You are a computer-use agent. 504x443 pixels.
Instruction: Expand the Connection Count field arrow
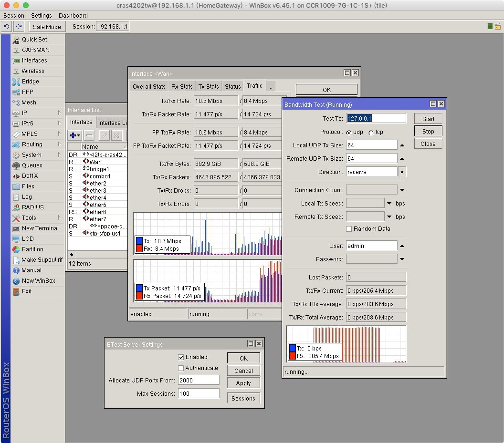[402, 190]
